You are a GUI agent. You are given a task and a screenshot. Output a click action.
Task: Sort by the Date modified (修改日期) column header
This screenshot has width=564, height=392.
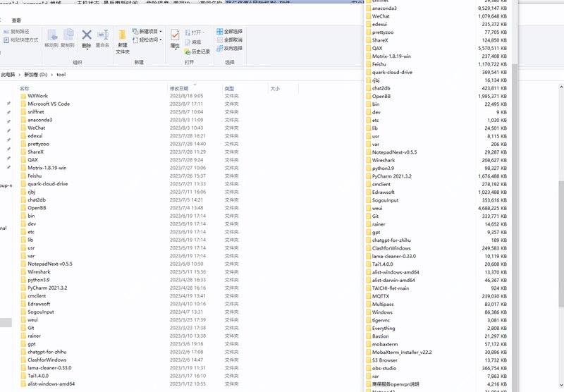pos(179,88)
